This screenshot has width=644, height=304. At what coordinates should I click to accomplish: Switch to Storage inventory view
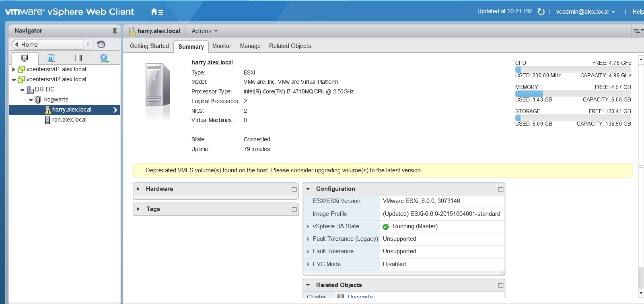pyautogui.click(x=78, y=58)
